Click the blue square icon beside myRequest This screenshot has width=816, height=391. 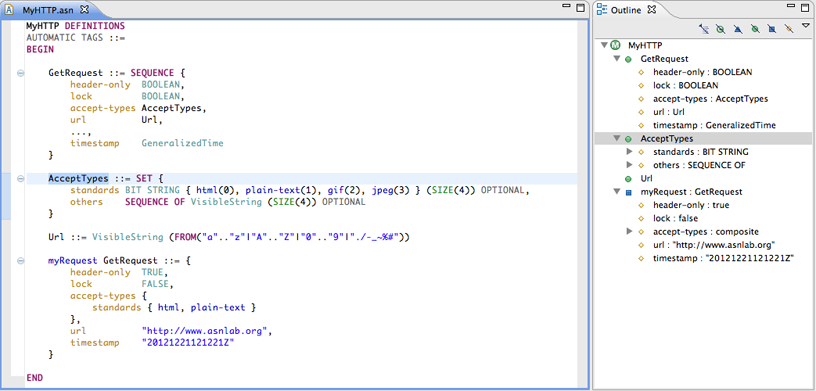pos(628,192)
